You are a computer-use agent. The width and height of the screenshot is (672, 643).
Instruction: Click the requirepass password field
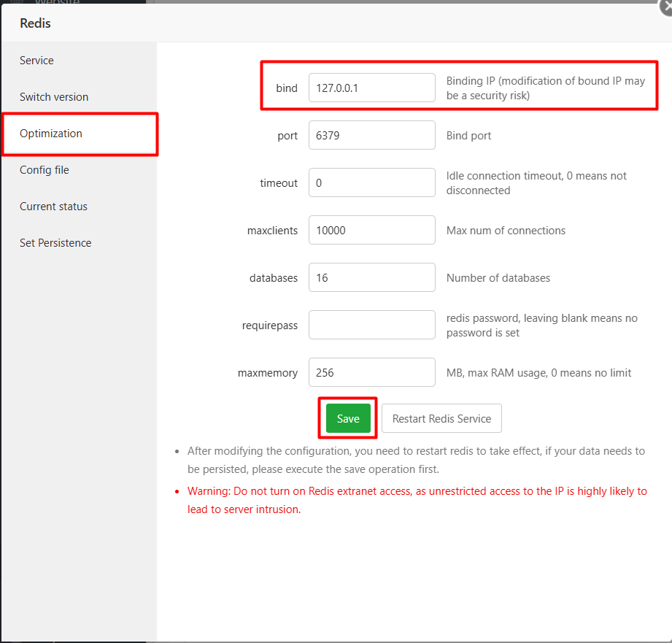[x=371, y=325]
